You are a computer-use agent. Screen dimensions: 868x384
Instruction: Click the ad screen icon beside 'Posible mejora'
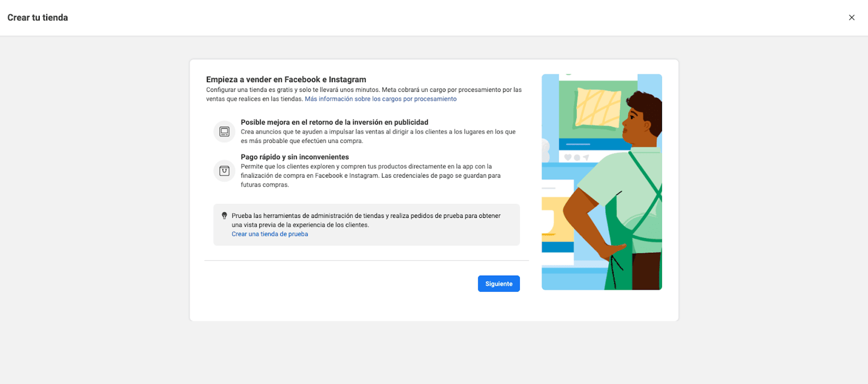point(224,131)
